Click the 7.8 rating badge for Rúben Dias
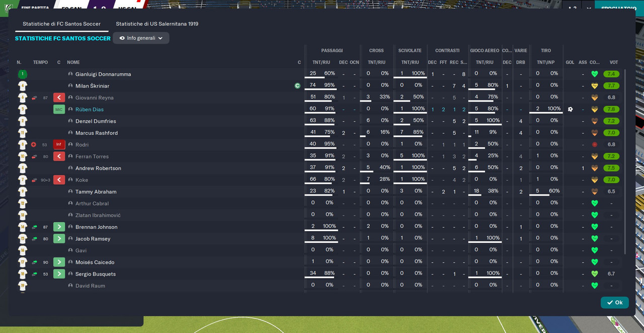Viewport: 644px width, 333px height. 611,109
